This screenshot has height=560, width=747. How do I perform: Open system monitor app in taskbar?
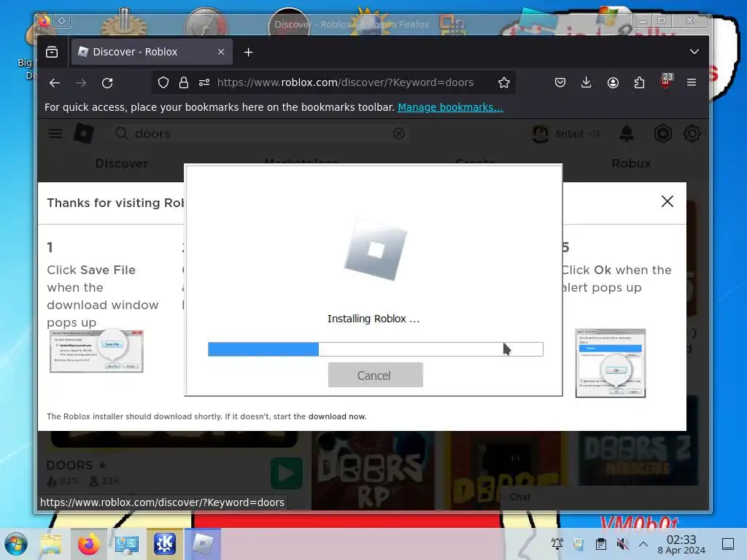tap(127, 544)
